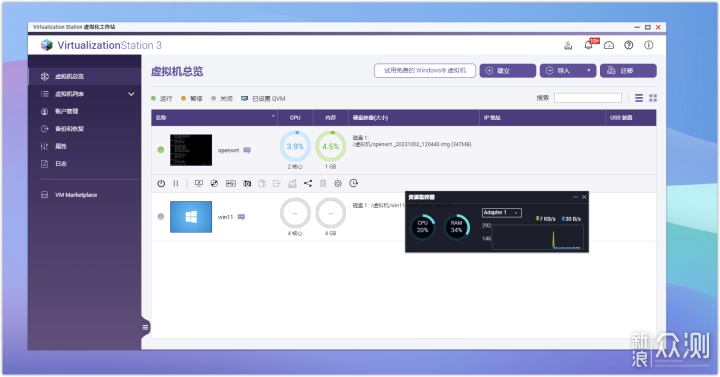The width and height of the screenshot is (720, 377).
Task: Click the USB device connection icon
Action: [231, 183]
